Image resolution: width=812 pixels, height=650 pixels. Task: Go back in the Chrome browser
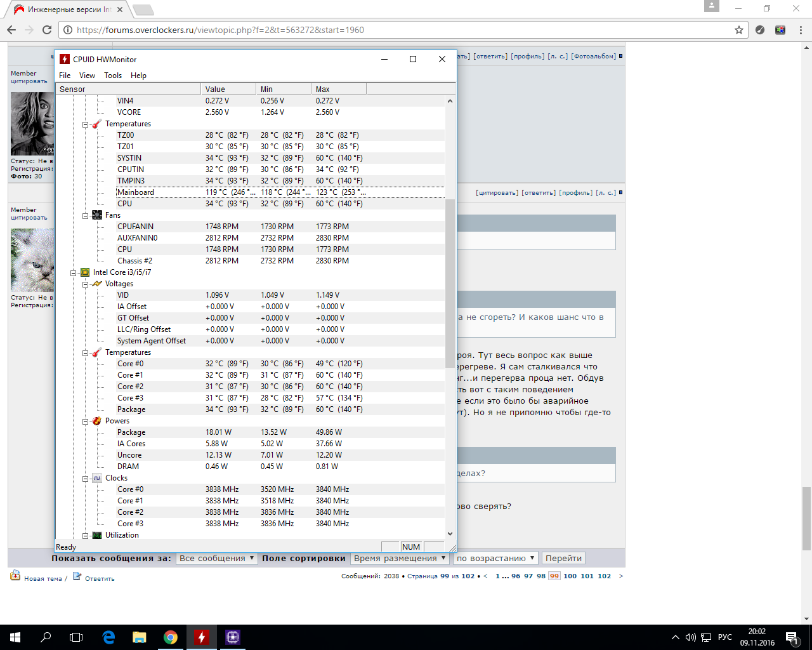[11, 30]
